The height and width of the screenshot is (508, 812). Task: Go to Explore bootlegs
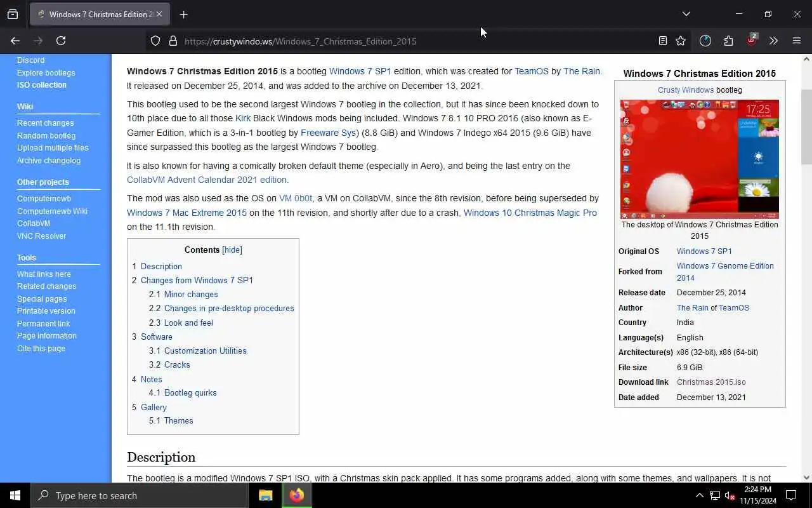coord(46,72)
